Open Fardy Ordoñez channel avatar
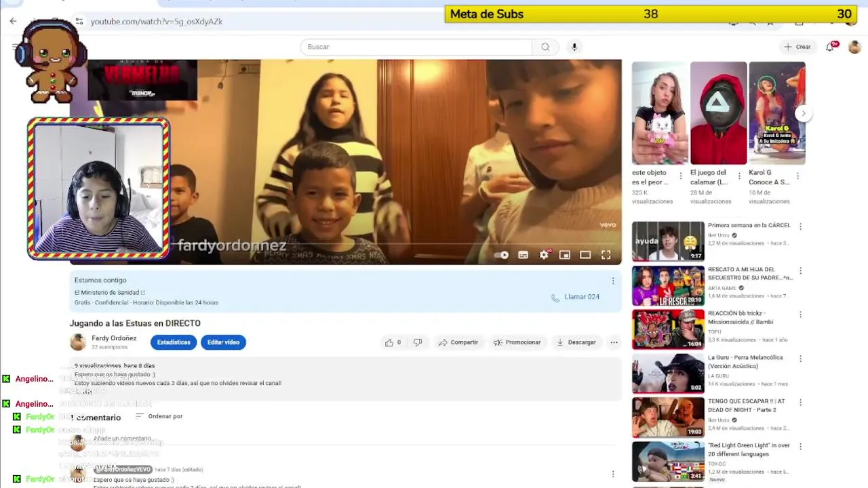The width and height of the screenshot is (868, 488). click(78, 342)
